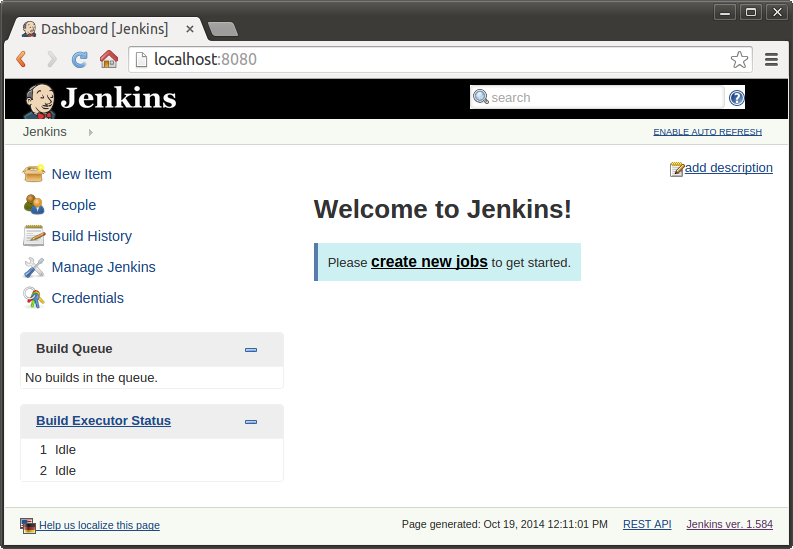Click the Credentials keys icon
The height and width of the screenshot is (549, 793).
(33, 298)
